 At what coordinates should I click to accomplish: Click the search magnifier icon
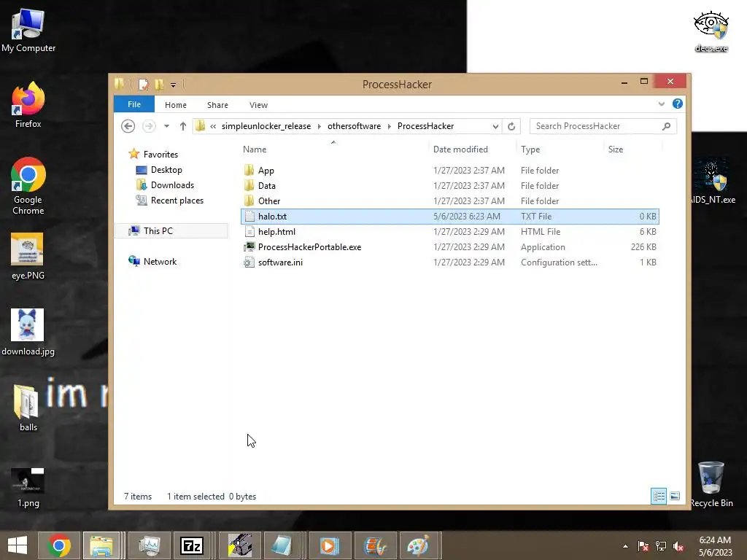[x=667, y=126]
